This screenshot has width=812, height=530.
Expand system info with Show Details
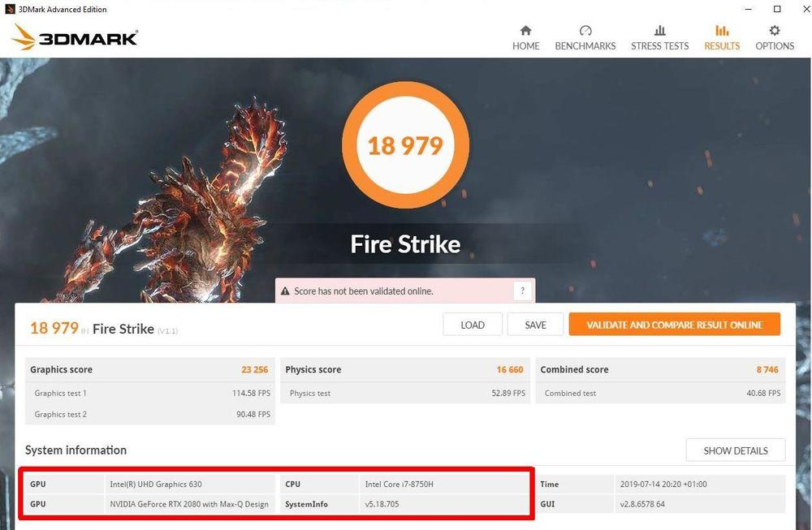[736, 450]
